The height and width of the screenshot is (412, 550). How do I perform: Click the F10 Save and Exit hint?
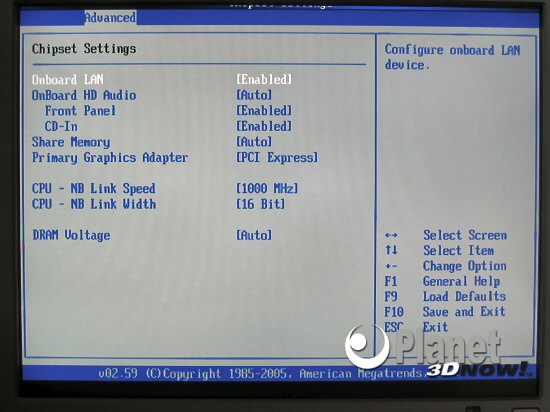click(445, 312)
